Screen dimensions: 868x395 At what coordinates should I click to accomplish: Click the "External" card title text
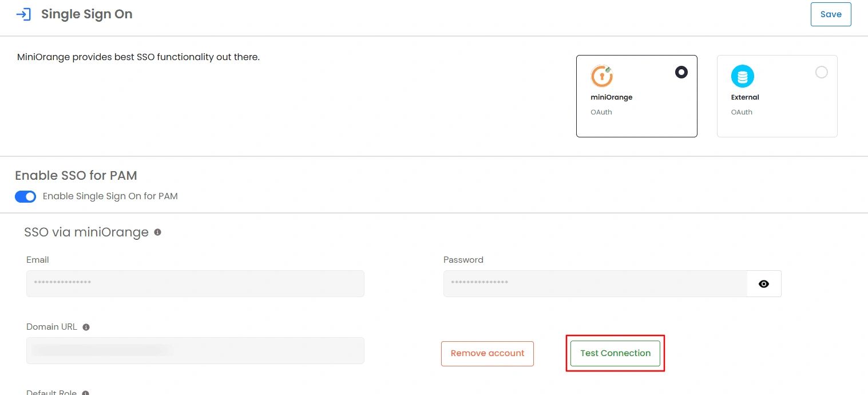[x=745, y=97]
